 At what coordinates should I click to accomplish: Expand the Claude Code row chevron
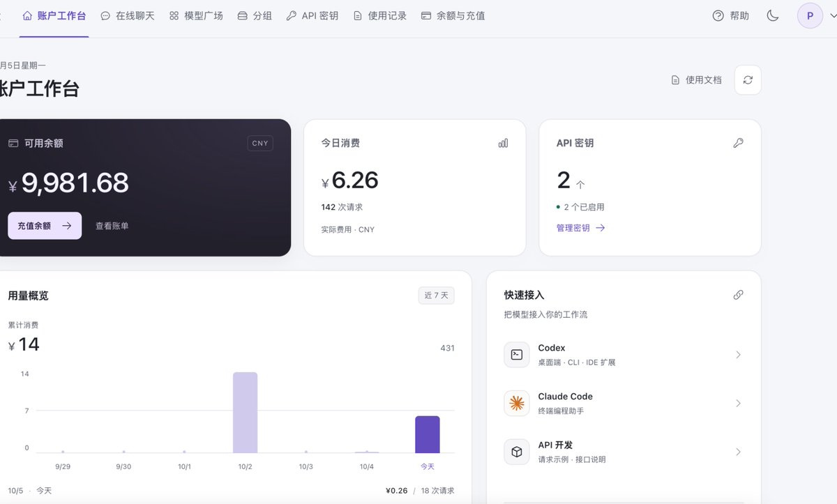coord(738,404)
